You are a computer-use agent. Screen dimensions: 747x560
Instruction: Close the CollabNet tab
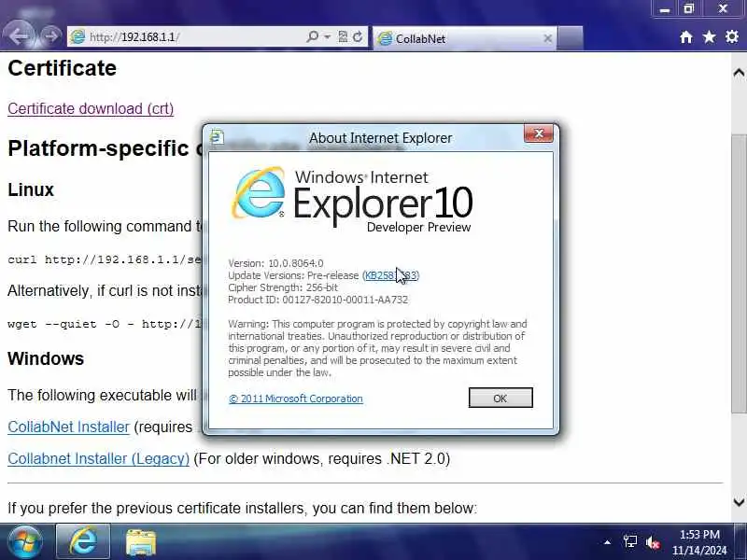click(x=548, y=38)
